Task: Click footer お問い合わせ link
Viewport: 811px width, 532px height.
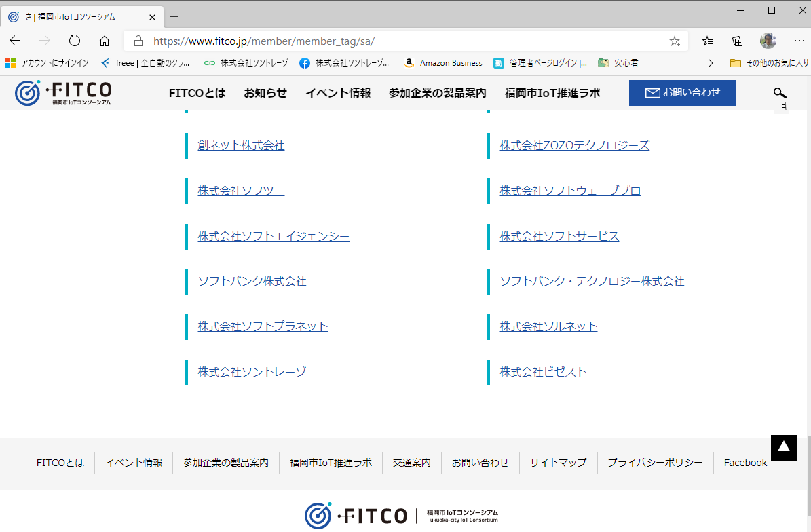Action: 480,463
